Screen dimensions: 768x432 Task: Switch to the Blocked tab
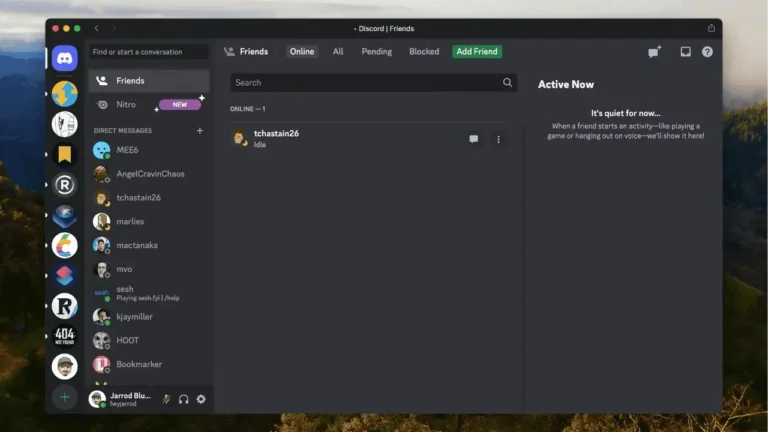(424, 51)
